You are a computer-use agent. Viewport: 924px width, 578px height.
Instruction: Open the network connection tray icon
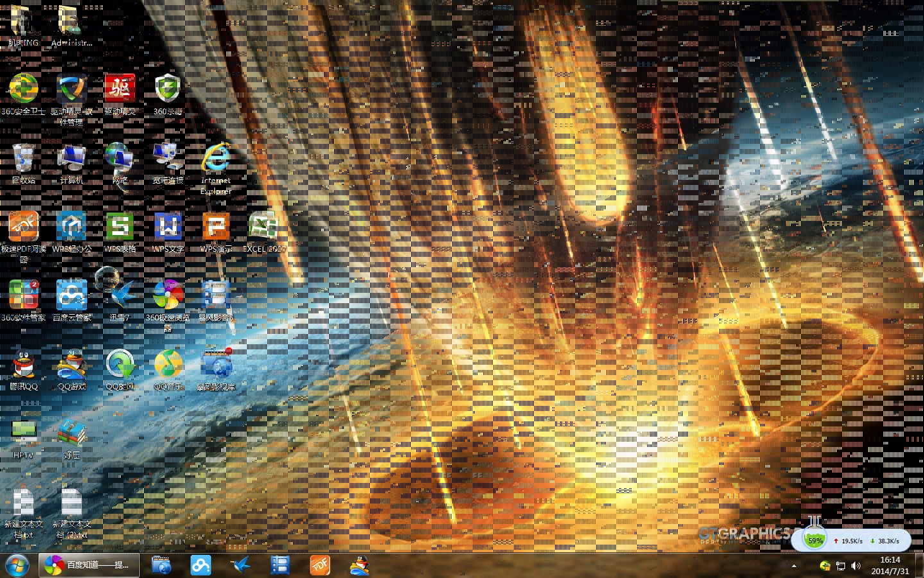841,566
